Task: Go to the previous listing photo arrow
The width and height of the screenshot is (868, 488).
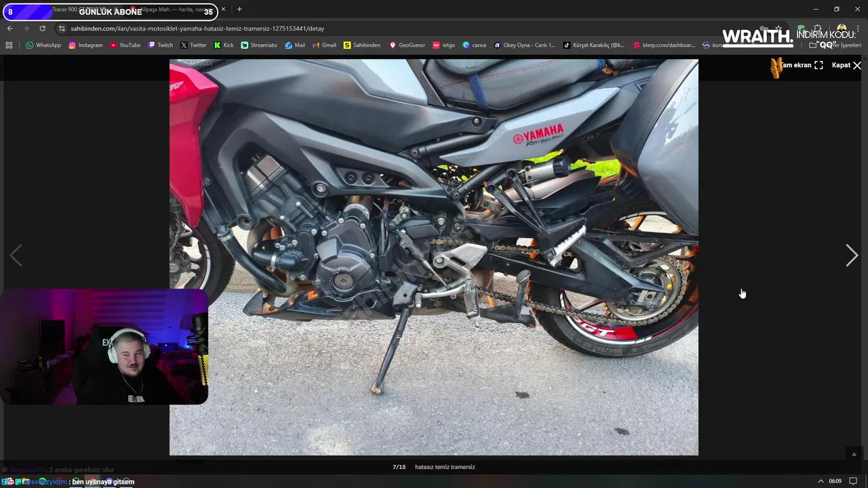Action: click(16, 256)
